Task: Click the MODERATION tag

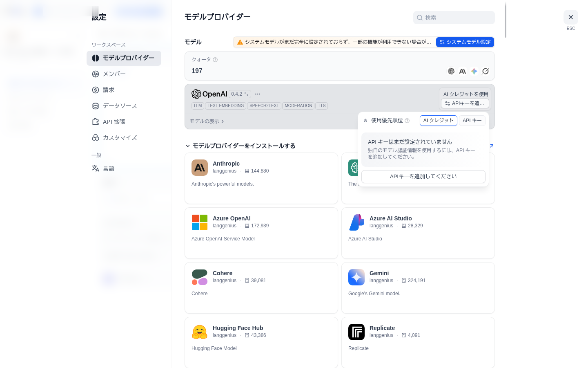Action: tap(298, 106)
